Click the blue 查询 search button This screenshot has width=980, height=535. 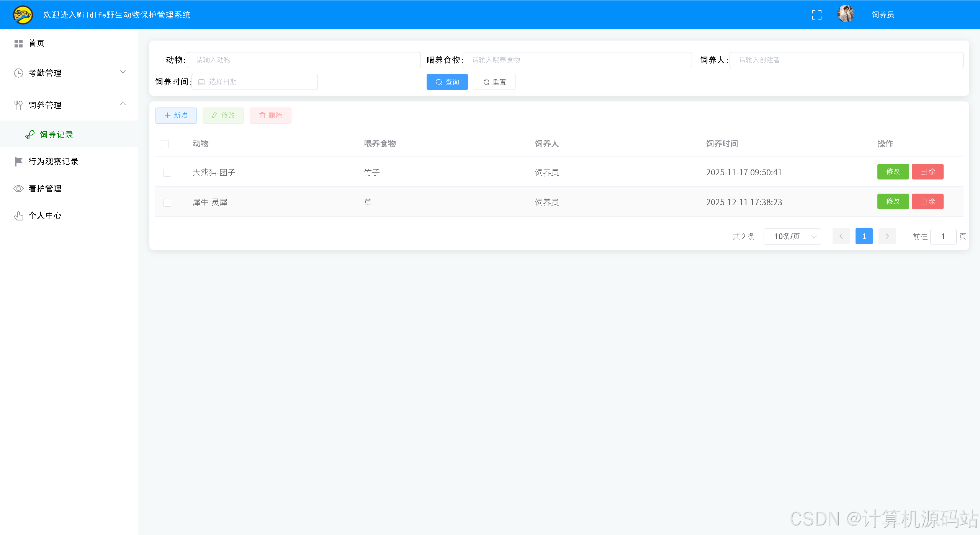[447, 82]
